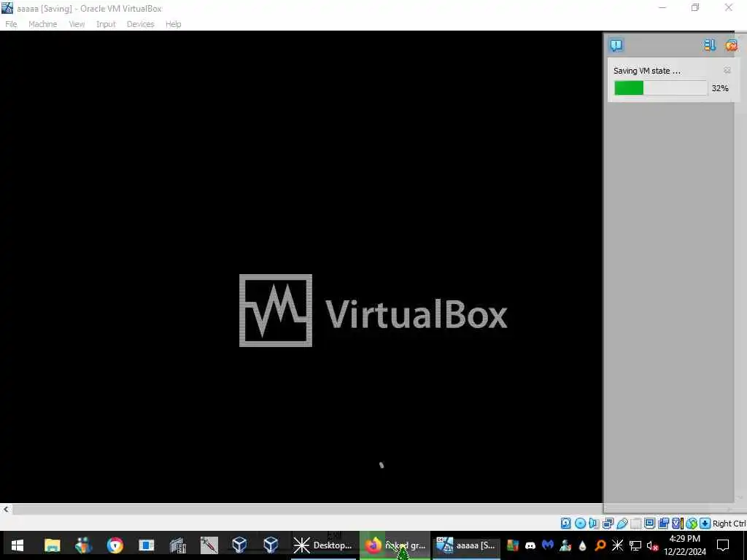
Task: Click the keyboard capture indicator icon
Action: pyautogui.click(x=705, y=524)
